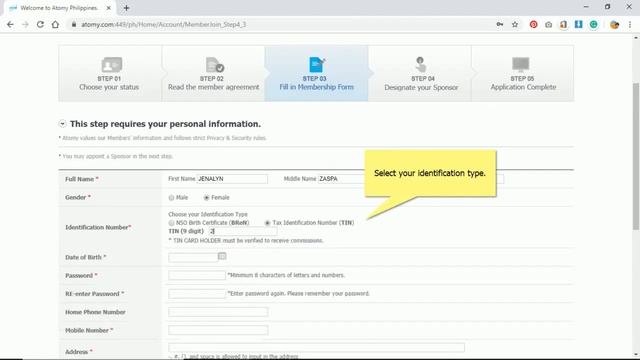Collapse the personal information section arrow
Viewport: 640px width, 360px height.
tap(62, 123)
